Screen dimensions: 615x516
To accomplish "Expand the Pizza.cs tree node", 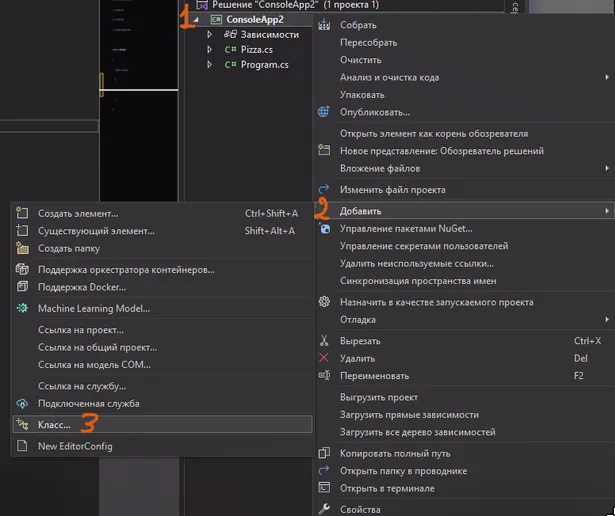I will pos(209,49).
